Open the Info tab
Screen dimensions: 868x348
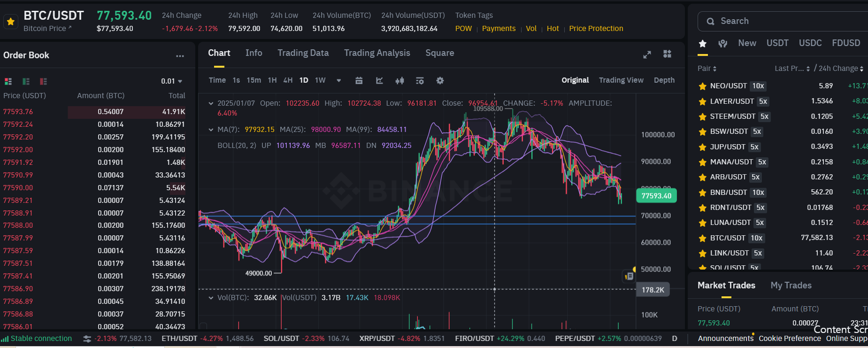coord(253,53)
